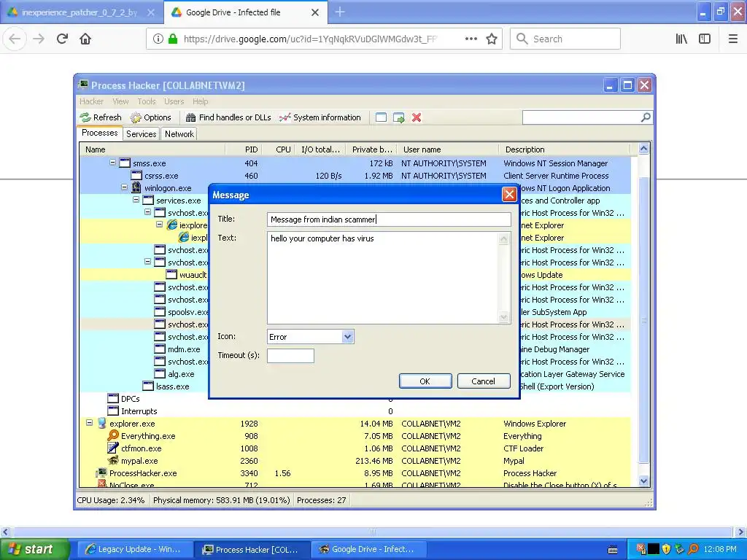Open the Icon dropdown showing Error
Screen dimensions: 747x560
347,337
